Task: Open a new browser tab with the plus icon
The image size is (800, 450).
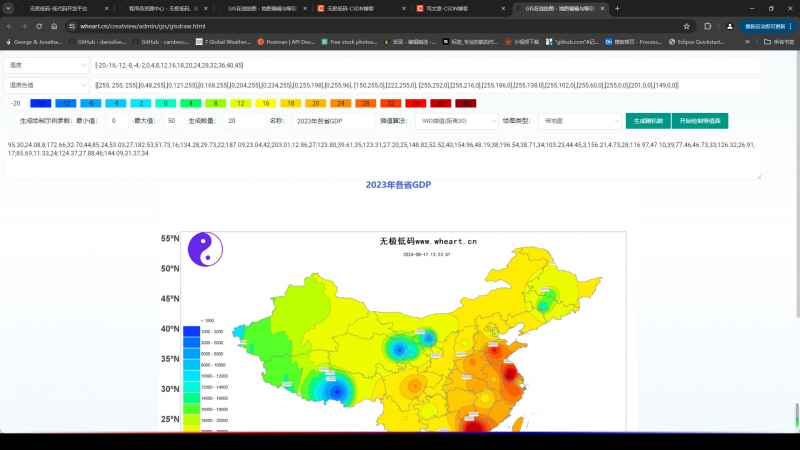Action: 617,8
